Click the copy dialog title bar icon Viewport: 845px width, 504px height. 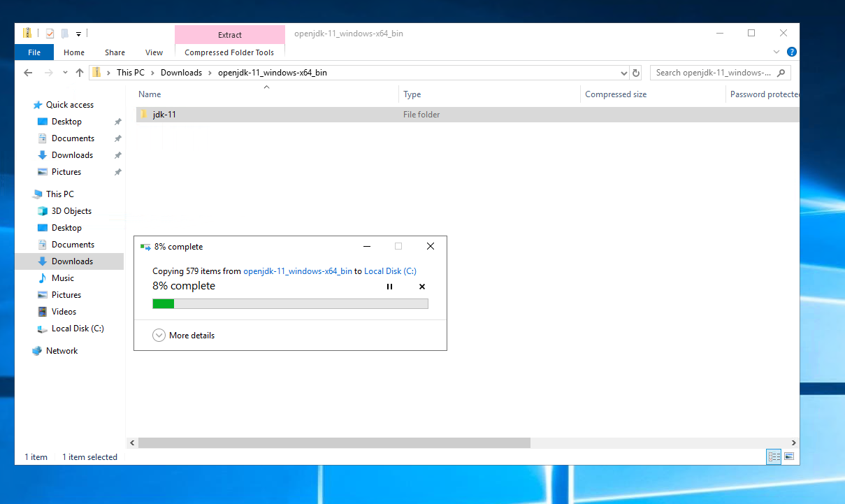point(145,247)
